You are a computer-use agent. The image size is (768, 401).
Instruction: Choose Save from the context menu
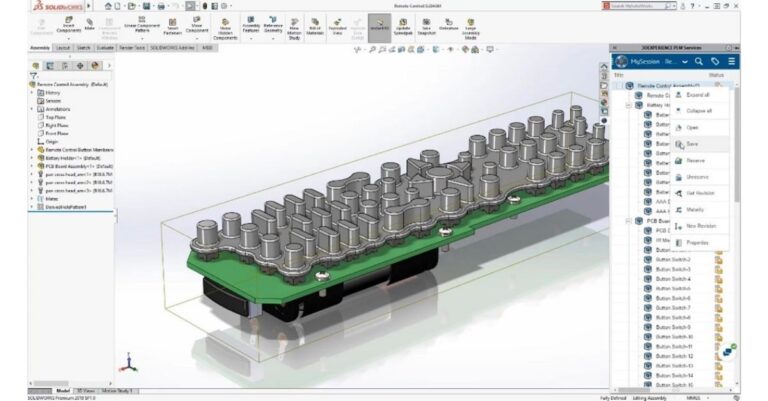(692, 143)
